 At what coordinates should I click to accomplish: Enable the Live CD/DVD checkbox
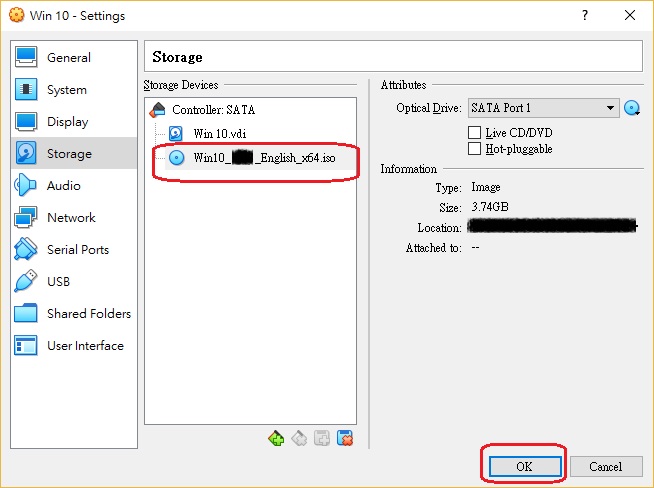point(474,133)
